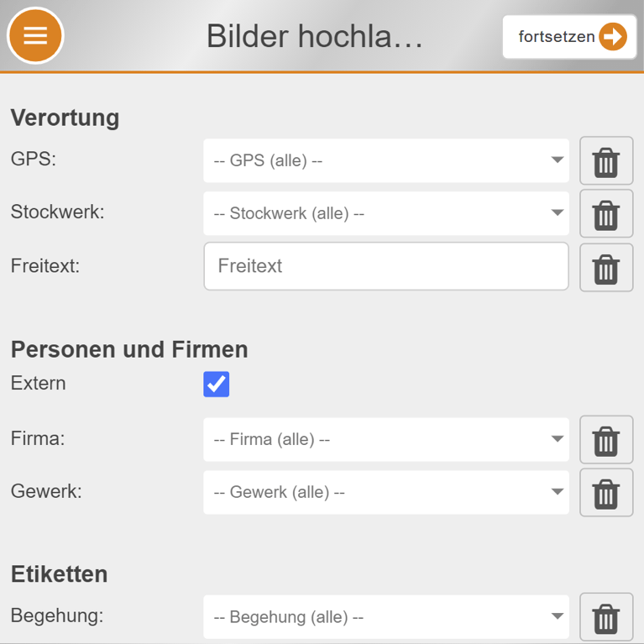Click the fortsetzen button
The height and width of the screenshot is (644, 644).
569,37
